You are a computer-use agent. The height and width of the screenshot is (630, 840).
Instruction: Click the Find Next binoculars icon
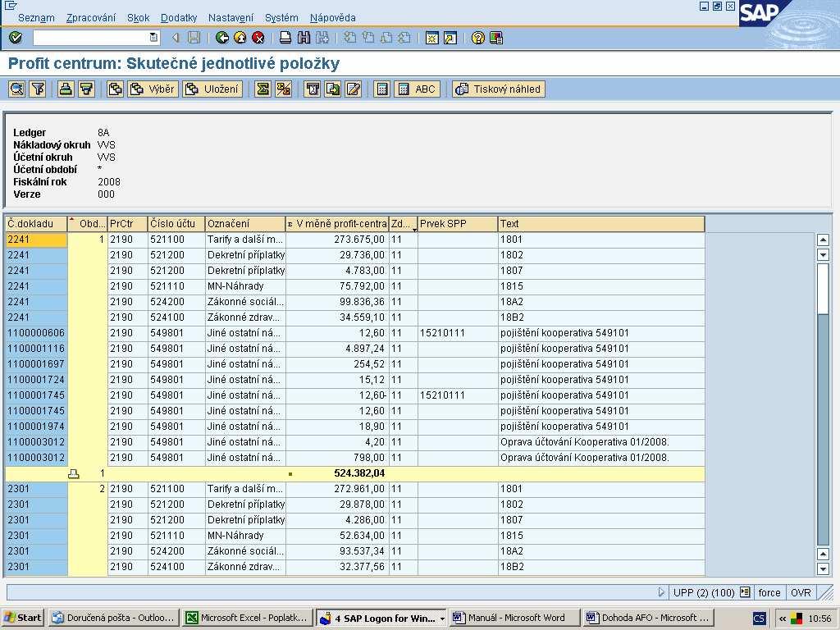tap(322, 38)
